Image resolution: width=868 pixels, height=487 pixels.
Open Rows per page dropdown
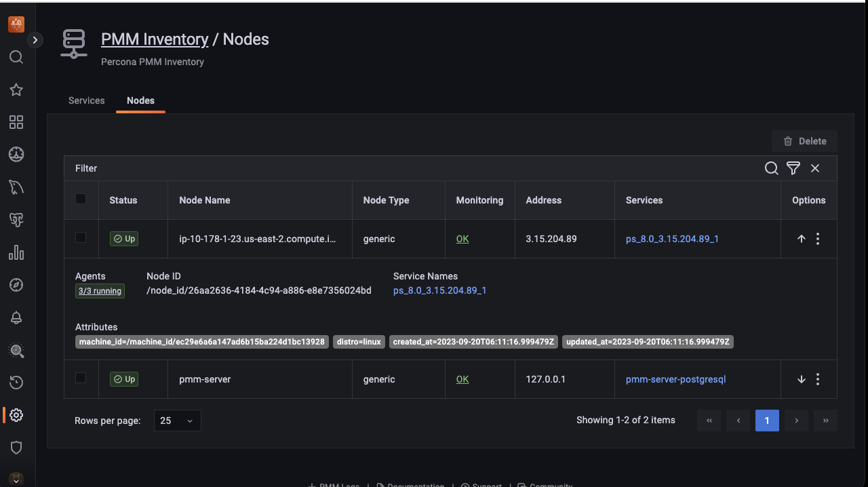[177, 421]
